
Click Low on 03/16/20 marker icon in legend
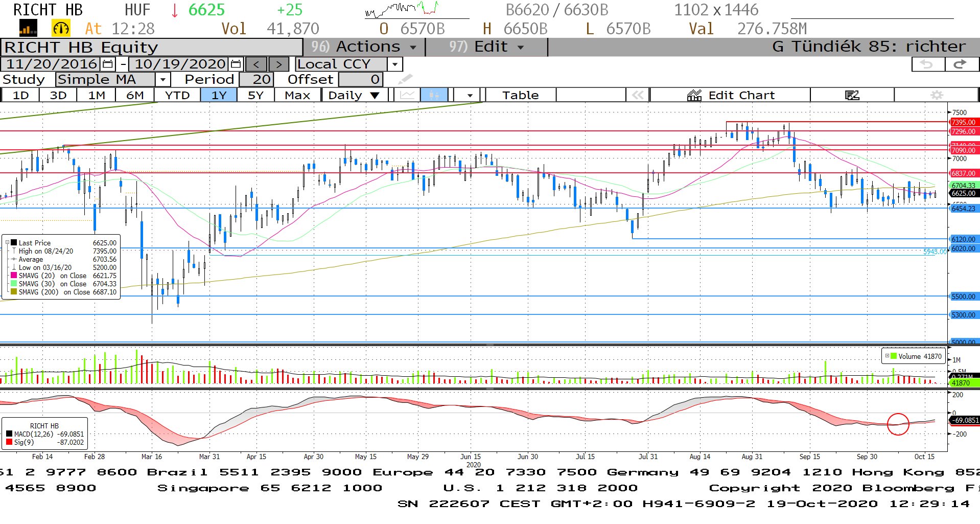pos(14,267)
